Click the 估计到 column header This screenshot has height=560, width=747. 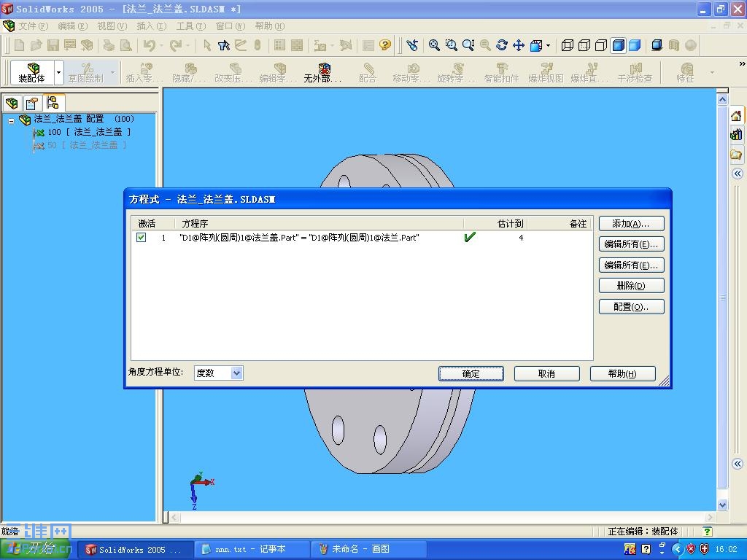point(495,223)
